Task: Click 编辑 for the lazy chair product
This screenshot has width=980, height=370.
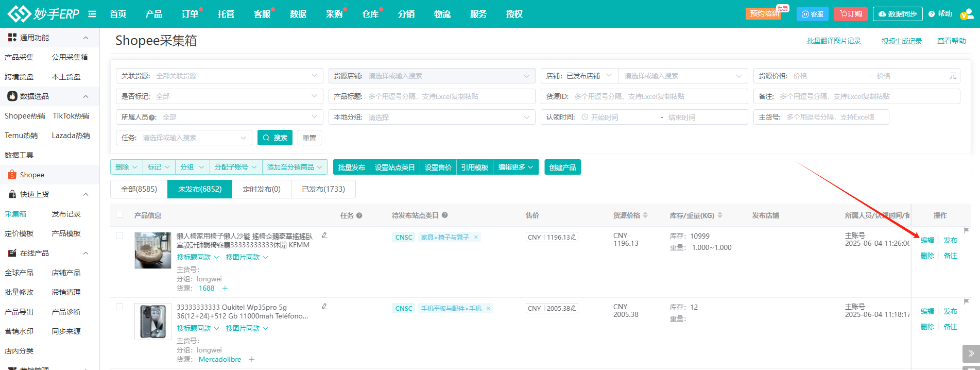Action: (x=927, y=240)
